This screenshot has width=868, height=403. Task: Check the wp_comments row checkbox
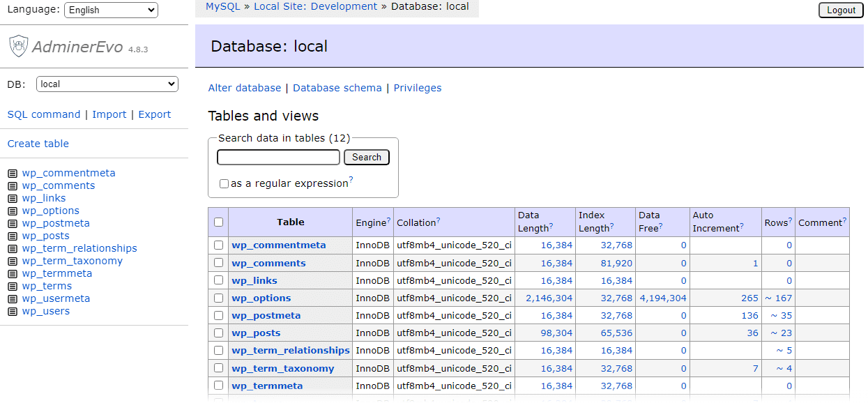[218, 263]
